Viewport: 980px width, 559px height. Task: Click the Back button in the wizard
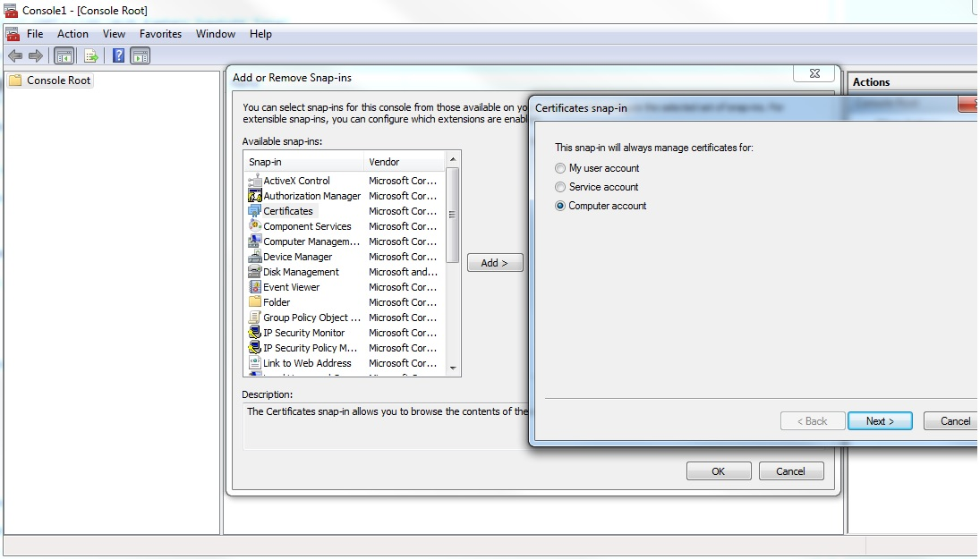coord(813,421)
